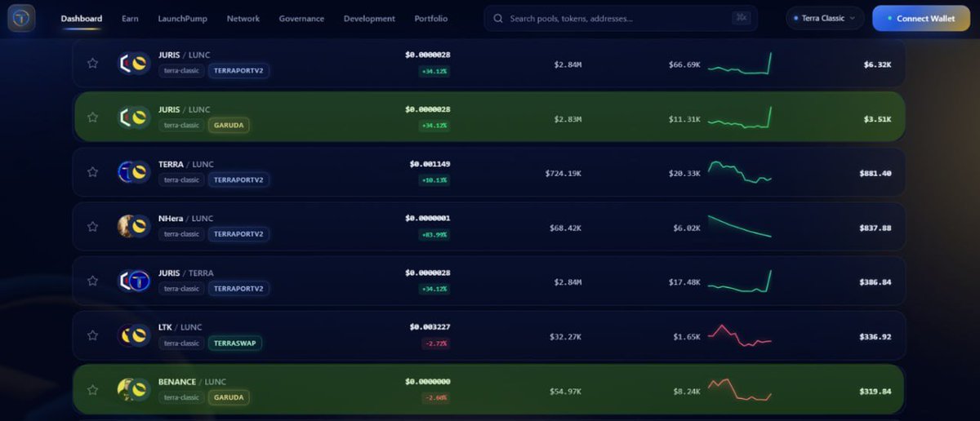Open the NHera / LUNC sparkline chart
980x421 pixels.
click(740, 226)
